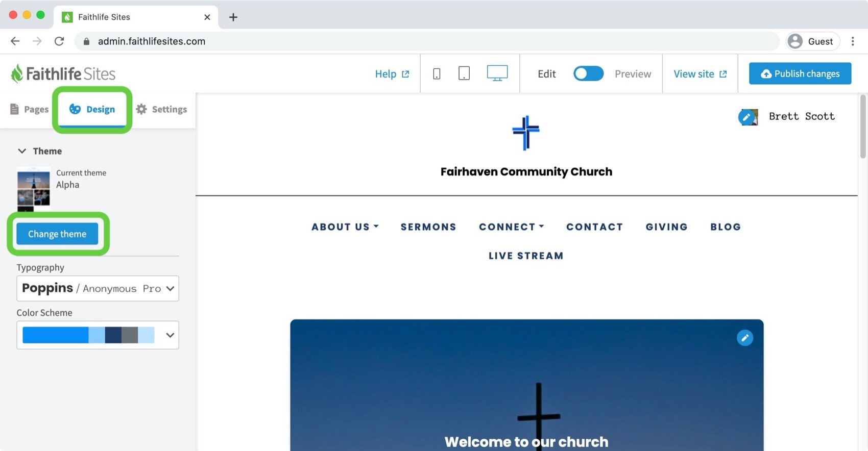Click Brett Scott profile avatar
The image size is (868, 451).
(x=748, y=117)
